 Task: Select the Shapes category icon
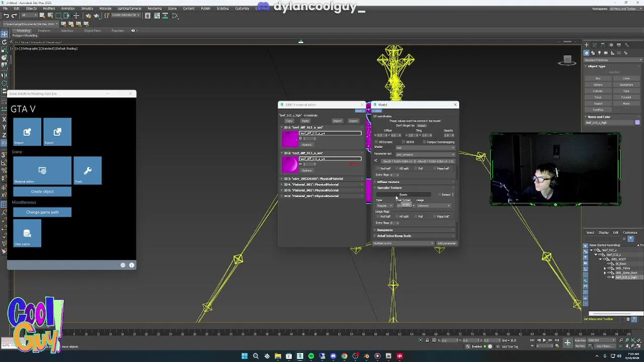pyautogui.click(x=593, y=53)
